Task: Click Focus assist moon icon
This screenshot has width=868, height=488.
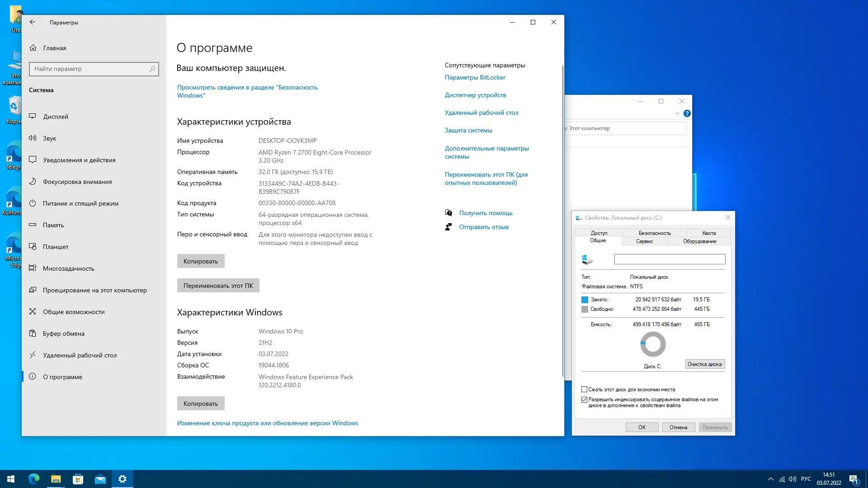Action: (x=33, y=182)
